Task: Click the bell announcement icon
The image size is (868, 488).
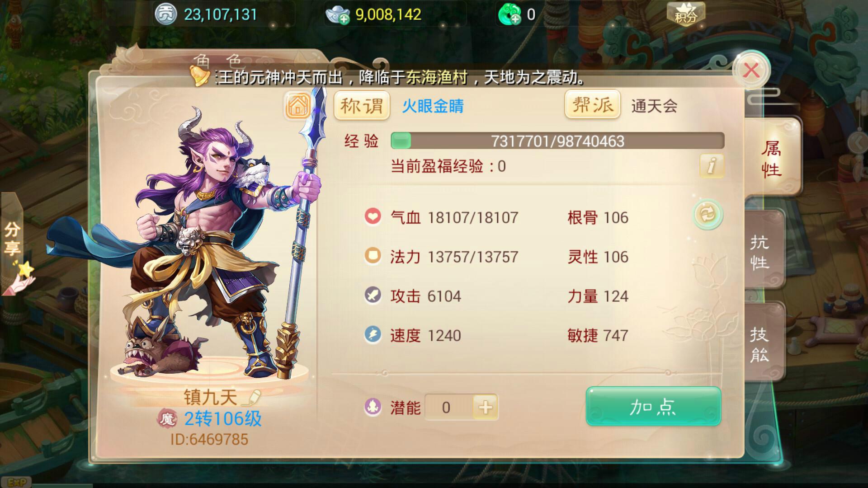Action: click(199, 76)
